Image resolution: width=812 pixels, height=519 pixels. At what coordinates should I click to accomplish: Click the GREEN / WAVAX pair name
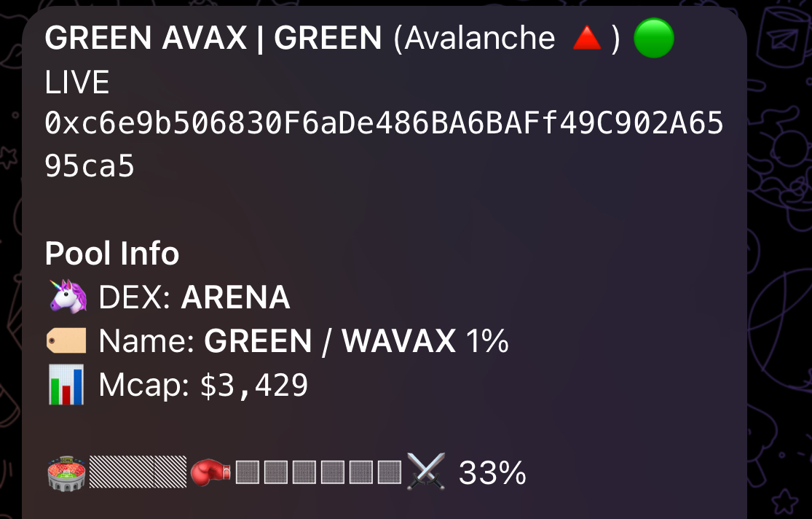(x=330, y=341)
